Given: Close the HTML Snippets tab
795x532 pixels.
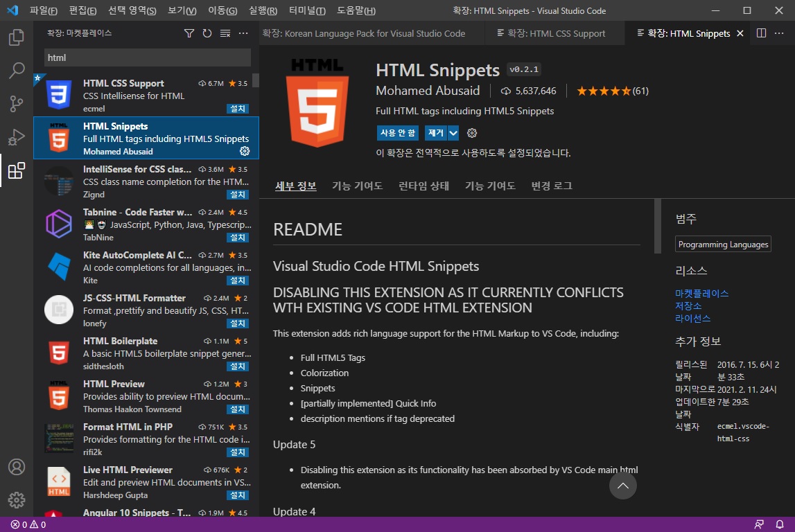Looking at the screenshot, I should (740, 33).
